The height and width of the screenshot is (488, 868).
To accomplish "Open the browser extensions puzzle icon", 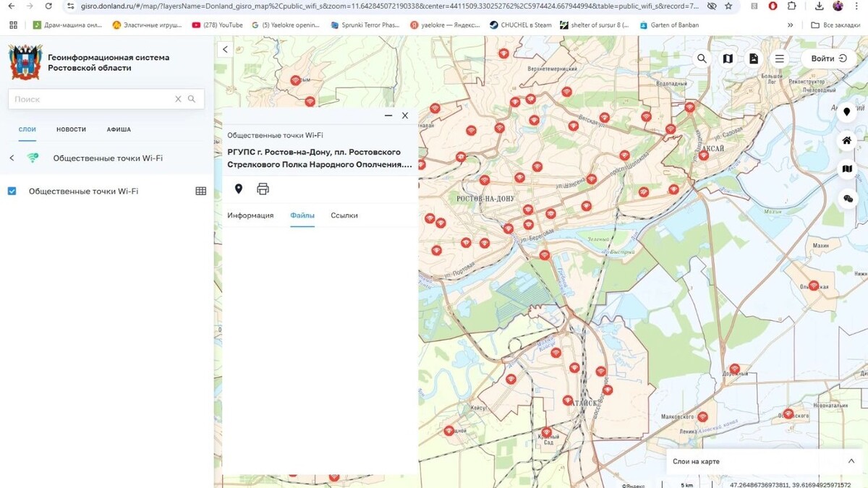I will click(x=792, y=6).
